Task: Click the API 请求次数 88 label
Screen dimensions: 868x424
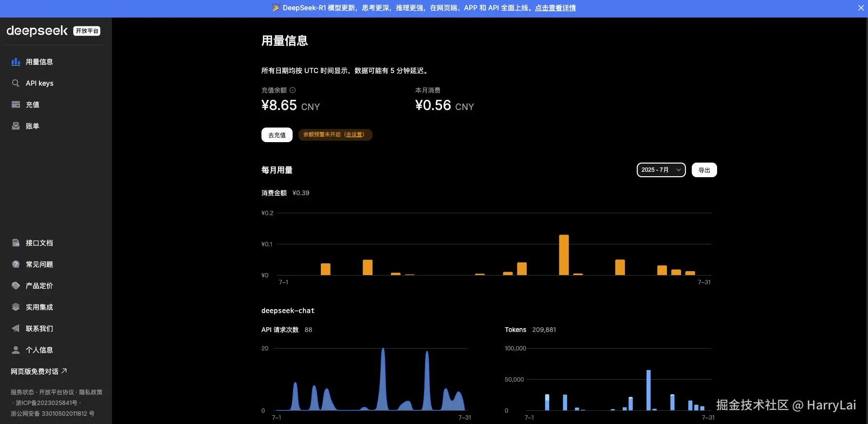Action: [x=287, y=330]
